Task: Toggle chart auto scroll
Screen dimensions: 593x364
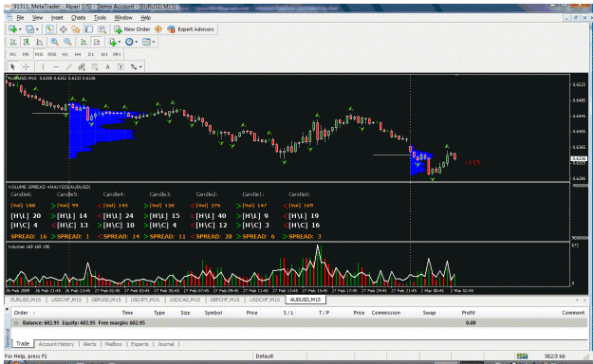Action: [83, 42]
